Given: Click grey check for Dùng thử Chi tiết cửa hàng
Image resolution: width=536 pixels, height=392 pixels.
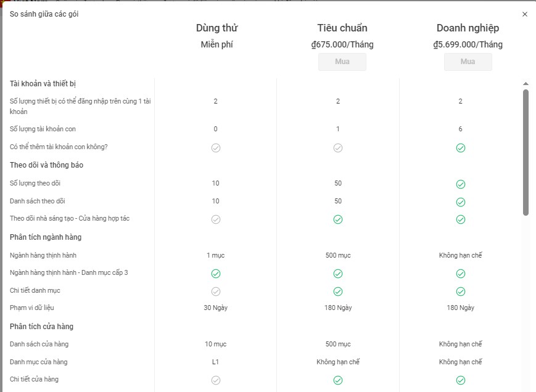Looking at the screenshot, I should (215, 380).
